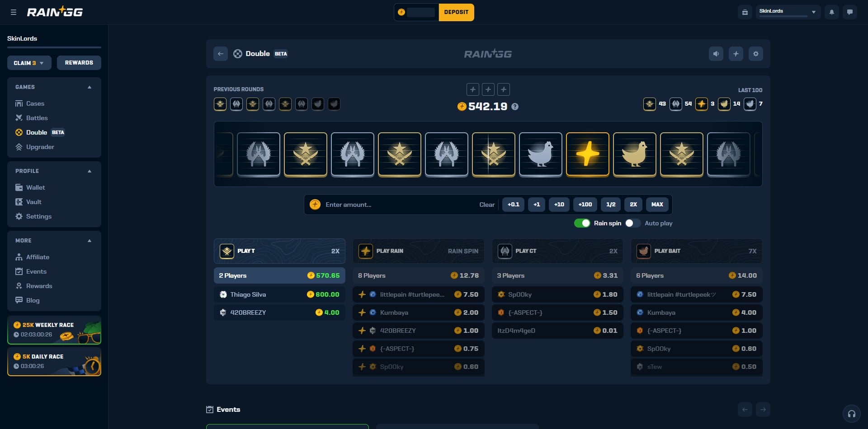Double the bet with 2X
Image resolution: width=868 pixels, height=429 pixels.
pyautogui.click(x=633, y=205)
